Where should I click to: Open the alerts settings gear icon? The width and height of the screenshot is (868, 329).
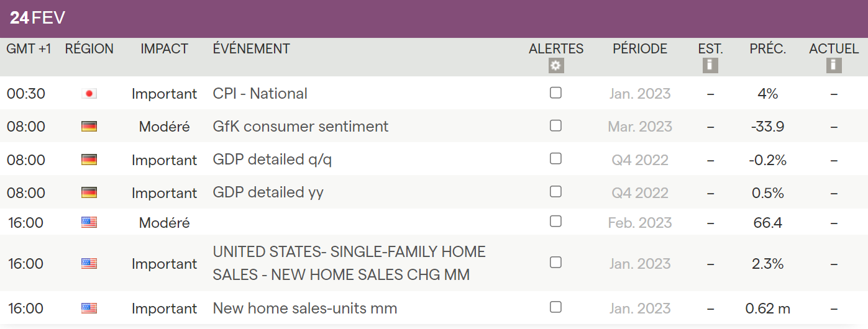coord(555,66)
